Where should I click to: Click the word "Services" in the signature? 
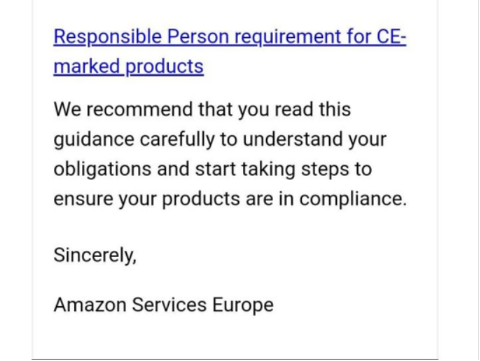point(169,305)
